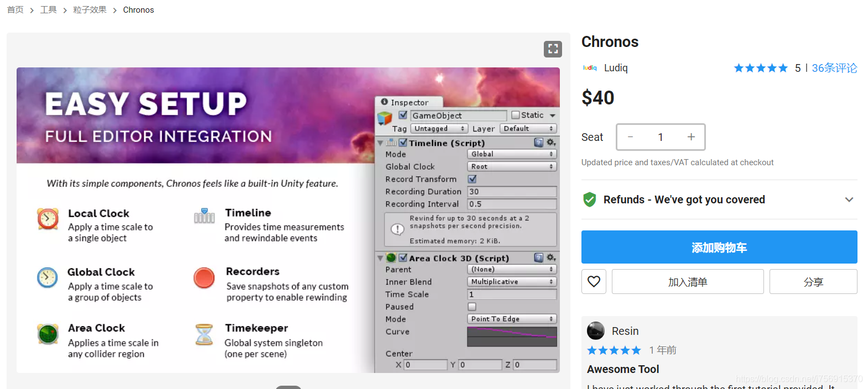The image size is (868, 389).
Task: Click 加入清单 add to list button
Action: pos(688,282)
